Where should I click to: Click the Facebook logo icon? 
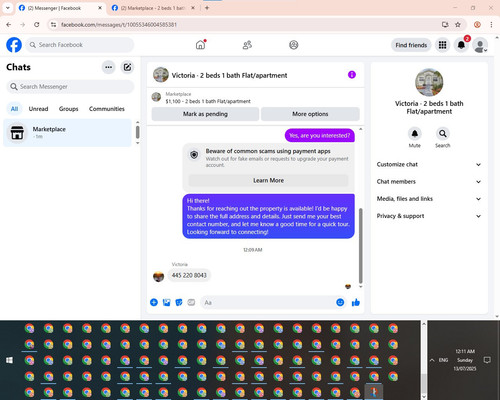[14, 45]
